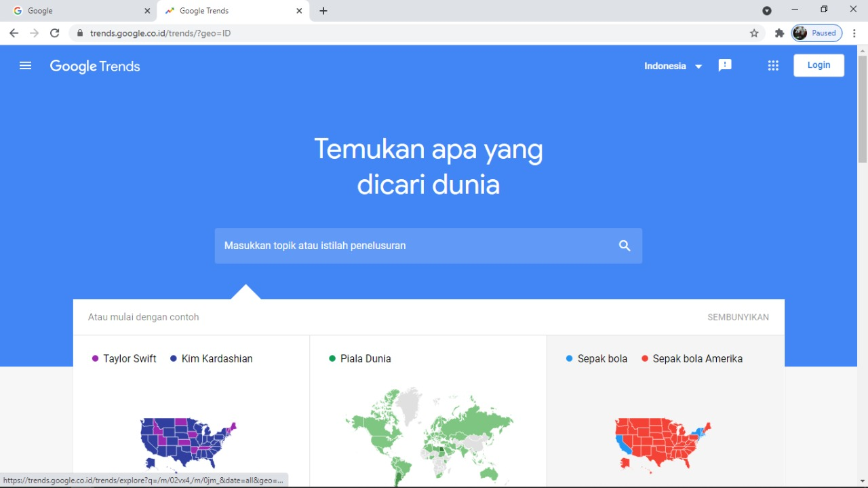Viewport: 868px width, 488px height.
Task: Open the tab search dropdown circle
Action: [767, 11]
